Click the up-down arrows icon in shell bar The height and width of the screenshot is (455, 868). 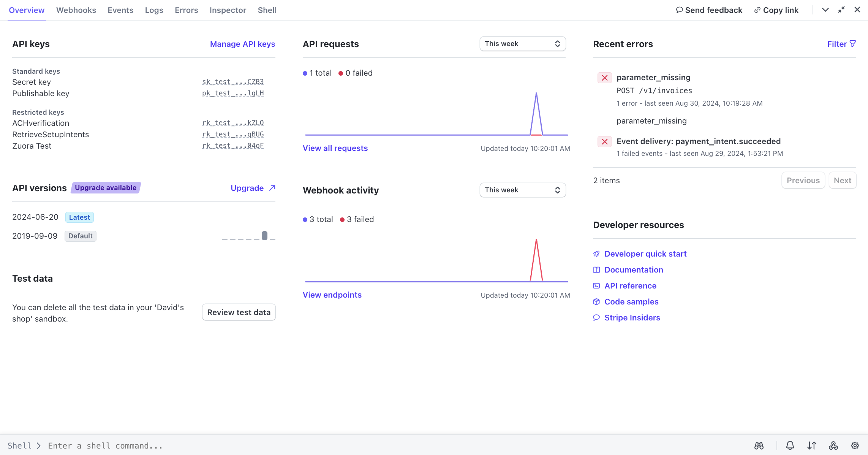coord(812,445)
